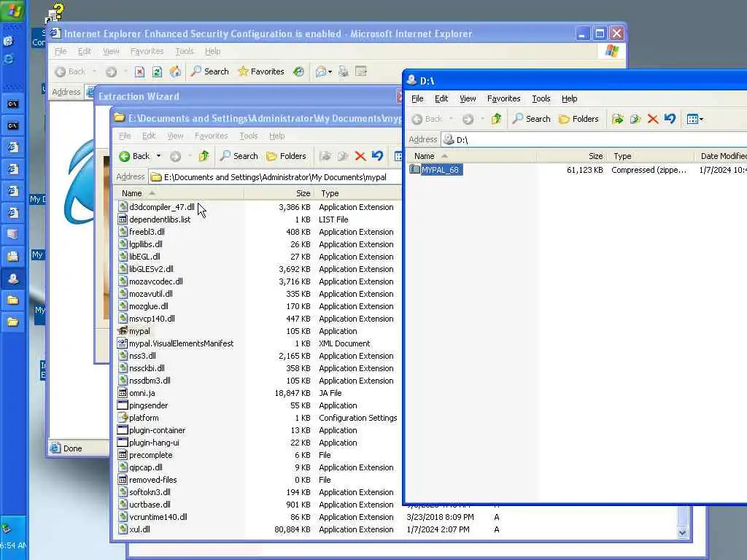
Task: Click scroll down arrow in mypal window
Action: [683, 533]
